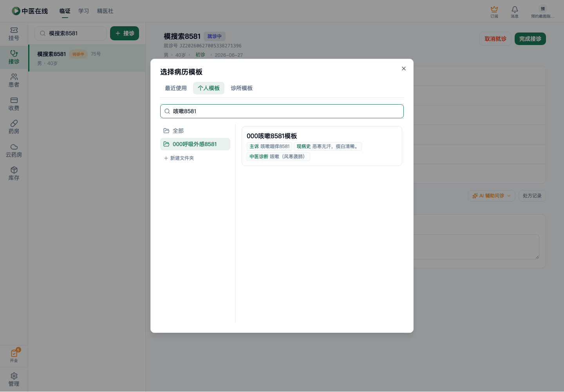Image resolution: width=564 pixels, height=392 pixels.
Task: Click the 就诊中 status badge
Action: pos(215,36)
